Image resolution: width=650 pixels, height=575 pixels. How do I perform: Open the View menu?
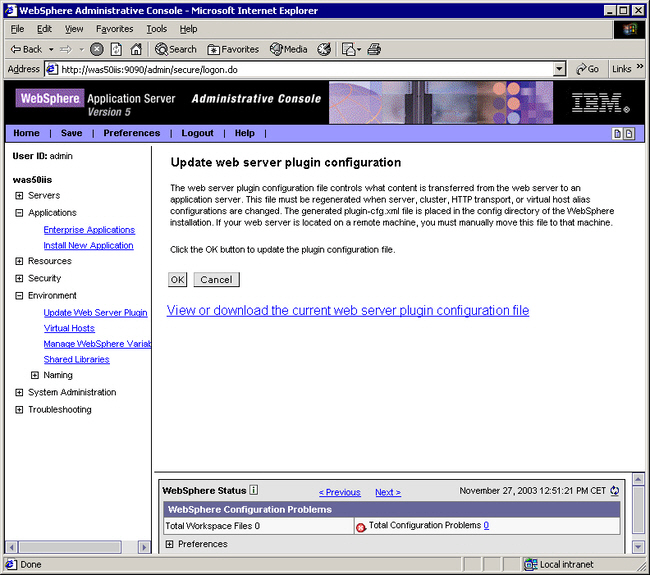(74, 29)
